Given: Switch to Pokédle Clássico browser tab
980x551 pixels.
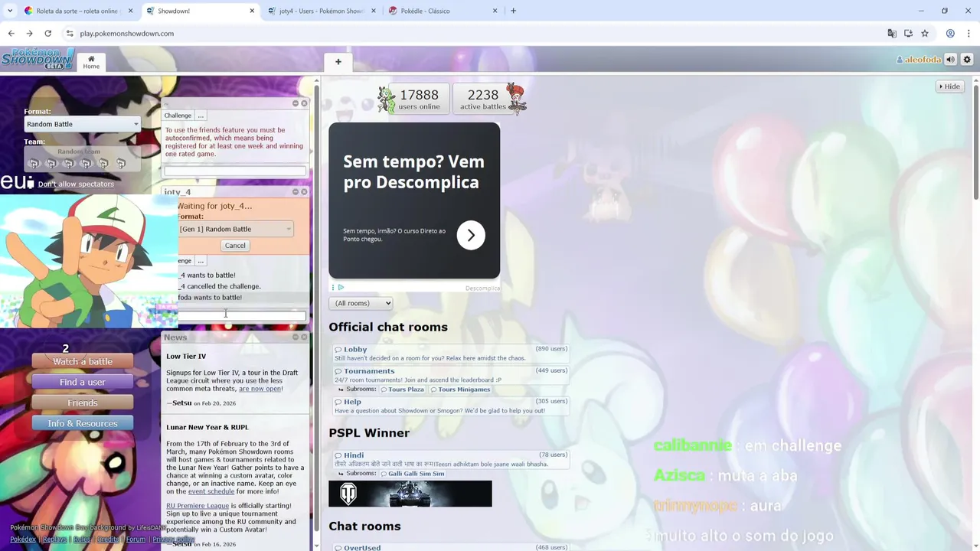Looking at the screenshot, I should coord(442,11).
